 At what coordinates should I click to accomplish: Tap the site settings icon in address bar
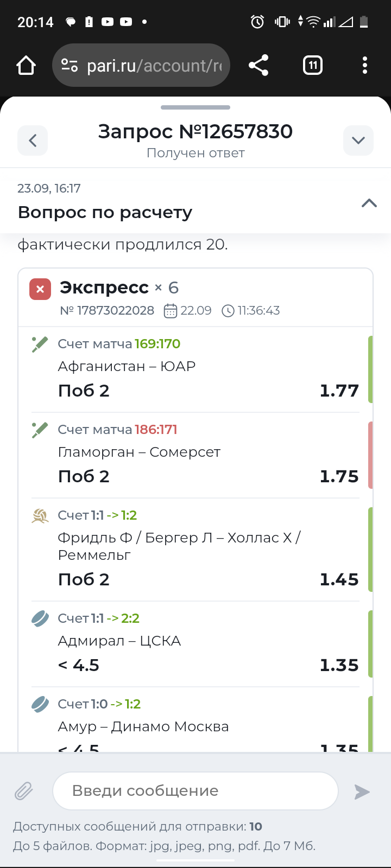70,66
